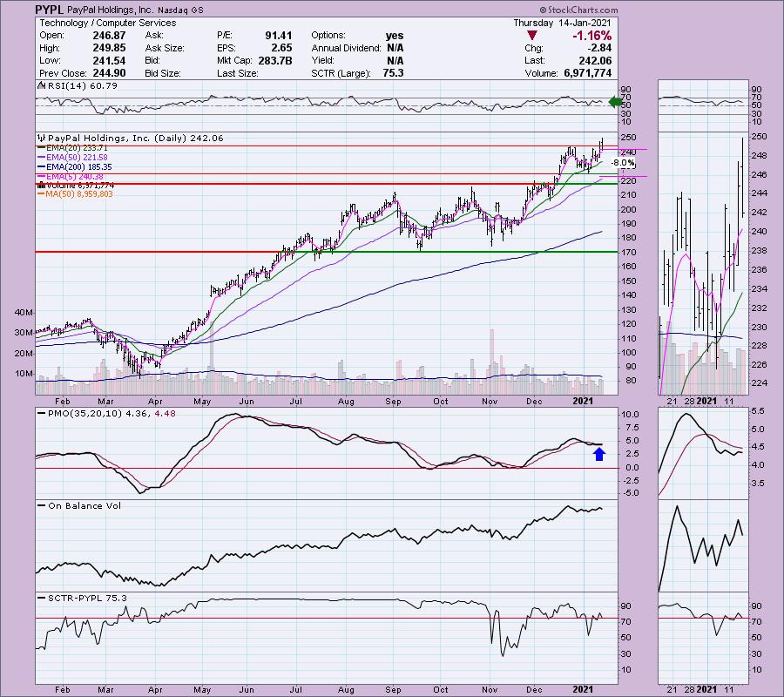Select the Low value 241.54
The height and width of the screenshot is (697, 784).
[x=109, y=60]
